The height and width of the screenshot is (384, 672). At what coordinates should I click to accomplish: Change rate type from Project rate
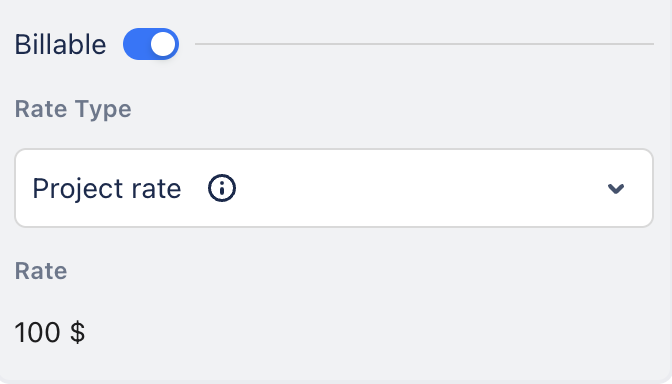point(334,188)
